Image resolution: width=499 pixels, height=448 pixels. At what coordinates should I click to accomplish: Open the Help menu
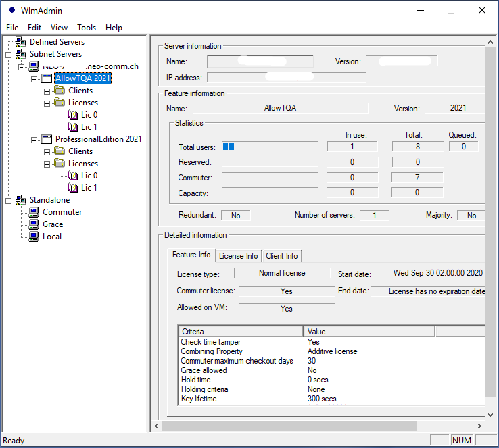click(114, 28)
